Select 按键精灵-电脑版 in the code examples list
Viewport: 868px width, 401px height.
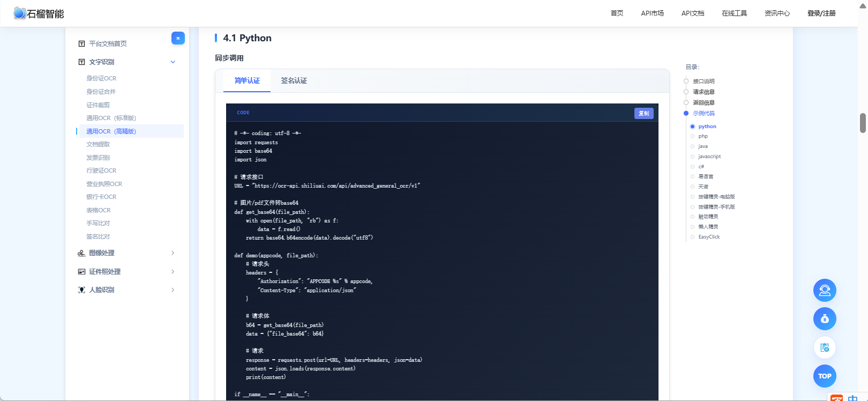716,197
